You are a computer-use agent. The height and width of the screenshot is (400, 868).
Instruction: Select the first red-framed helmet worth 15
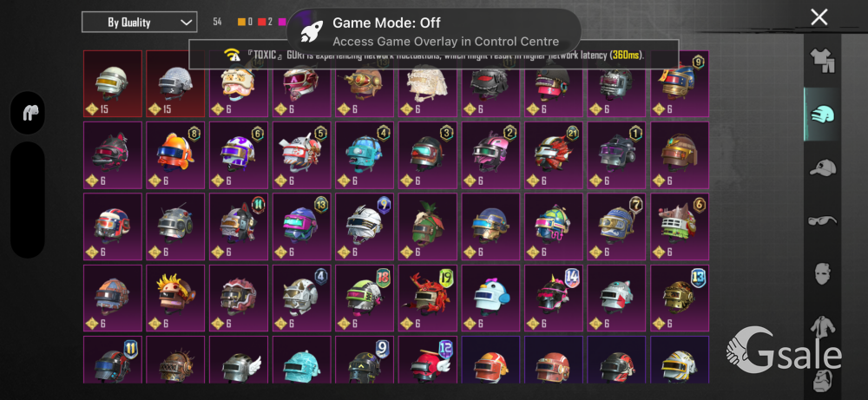coord(113,83)
